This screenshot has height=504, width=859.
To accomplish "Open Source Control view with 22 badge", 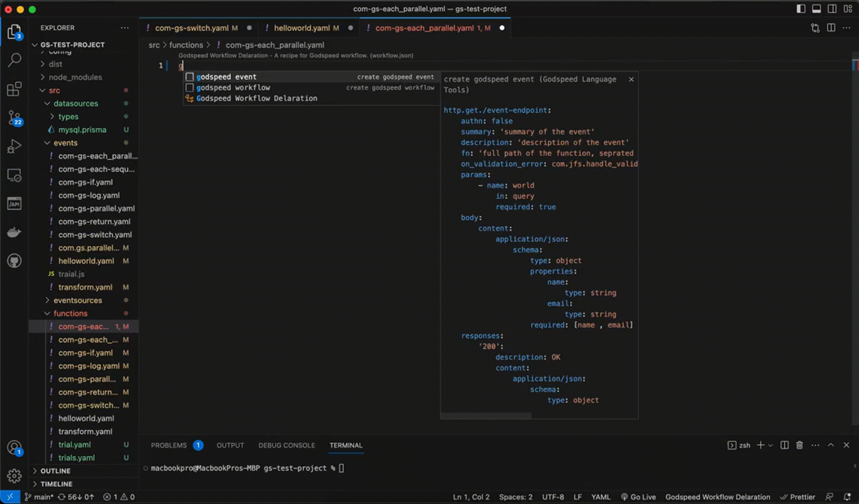I will pyautogui.click(x=14, y=118).
